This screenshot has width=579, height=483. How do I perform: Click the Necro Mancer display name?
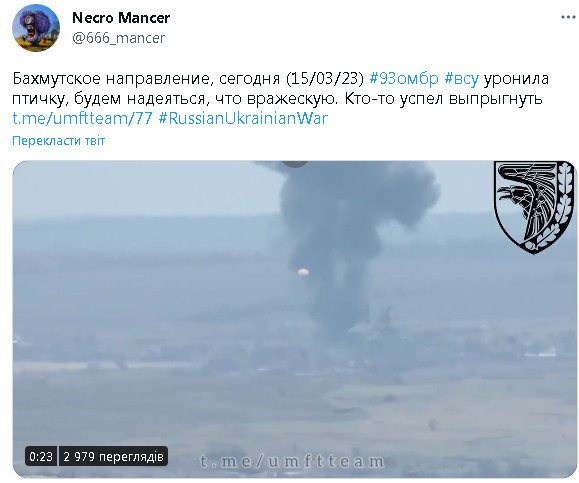(121, 17)
